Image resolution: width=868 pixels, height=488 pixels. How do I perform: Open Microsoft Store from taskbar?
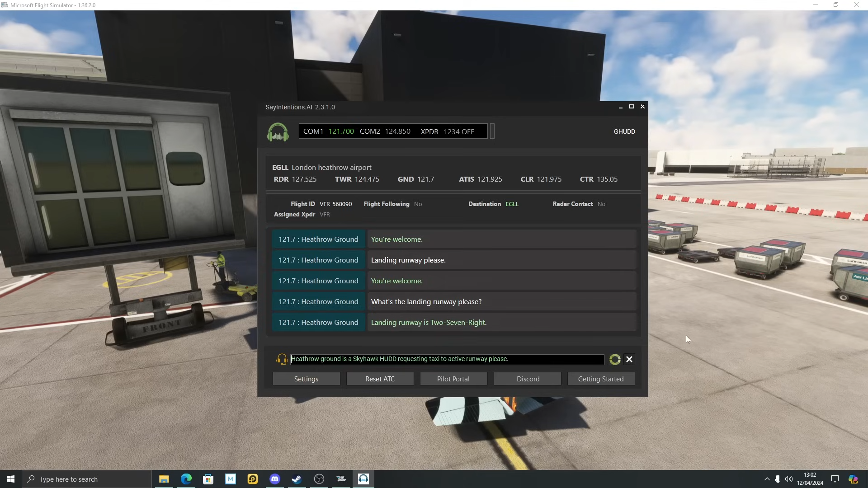click(x=208, y=479)
